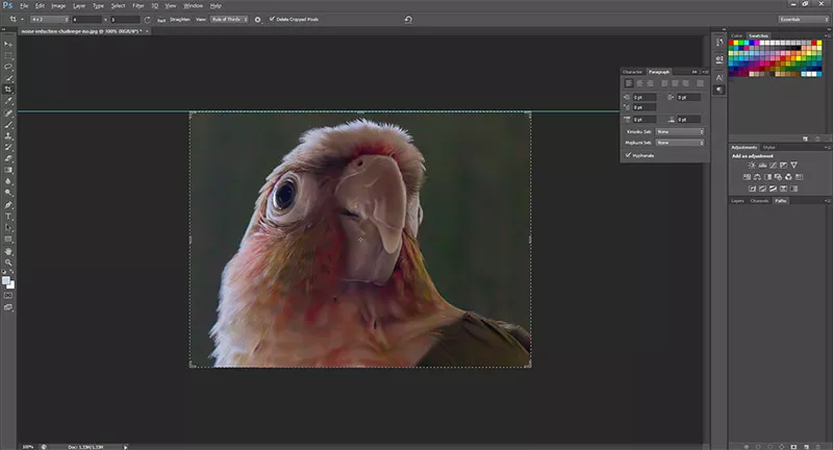Click the left align text button
Image resolution: width=833 pixels, height=450 pixels.
tap(629, 83)
